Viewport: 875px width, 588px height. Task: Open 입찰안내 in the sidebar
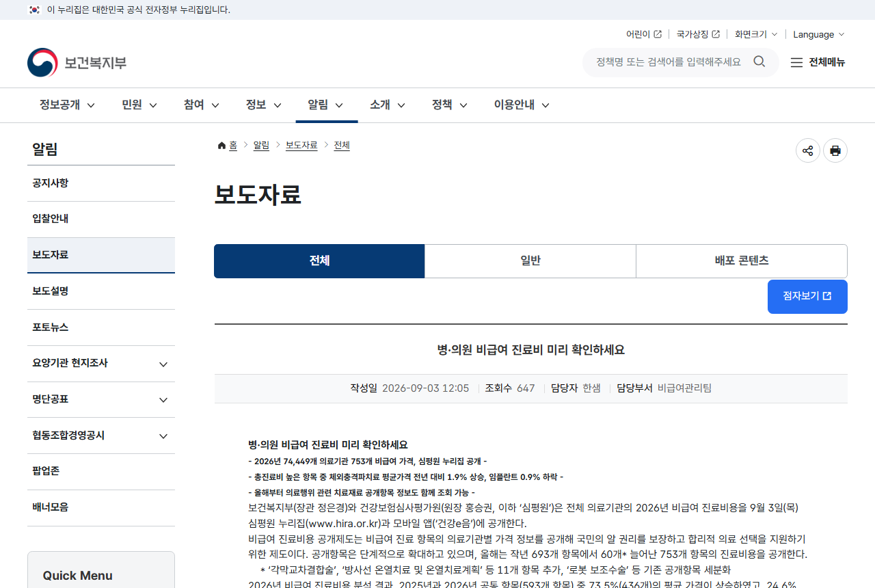[x=101, y=219]
